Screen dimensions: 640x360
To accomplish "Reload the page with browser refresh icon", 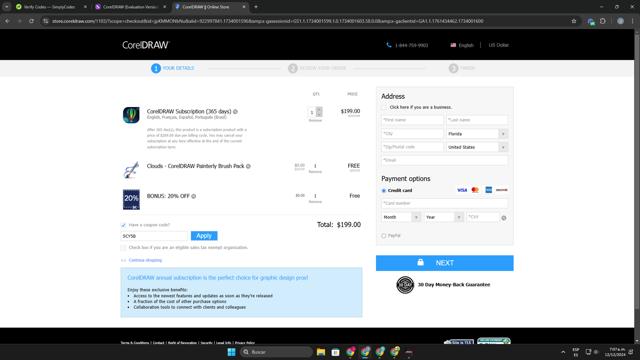I will [x=31, y=21].
